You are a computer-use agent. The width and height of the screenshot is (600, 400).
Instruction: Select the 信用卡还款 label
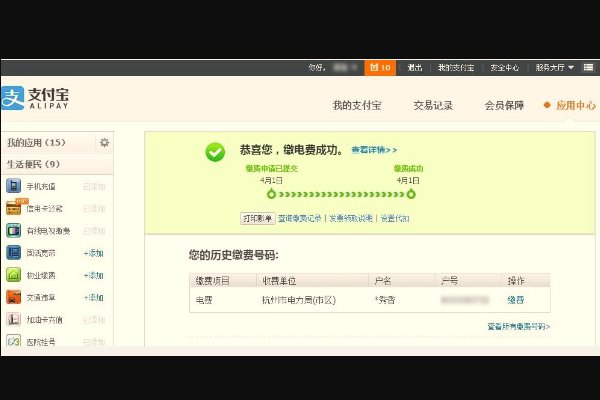click(x=44, y=209)
